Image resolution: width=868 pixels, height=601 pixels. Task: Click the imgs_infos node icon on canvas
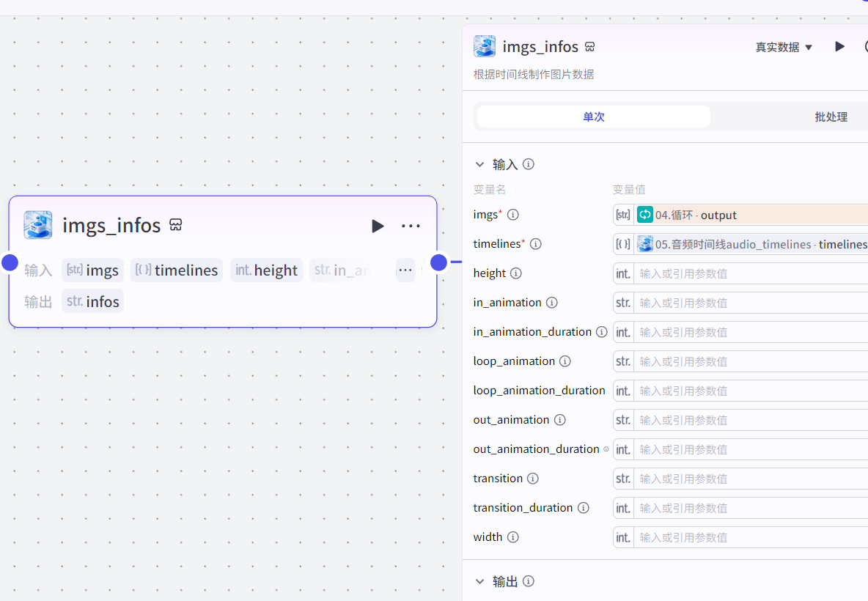[x=38, y=225]
